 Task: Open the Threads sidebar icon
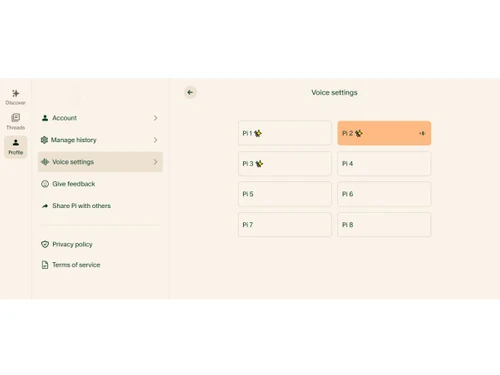[x=15, y=117]
